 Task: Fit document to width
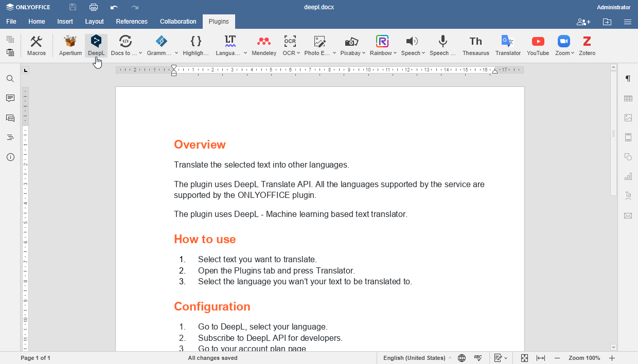click(541, 358)
